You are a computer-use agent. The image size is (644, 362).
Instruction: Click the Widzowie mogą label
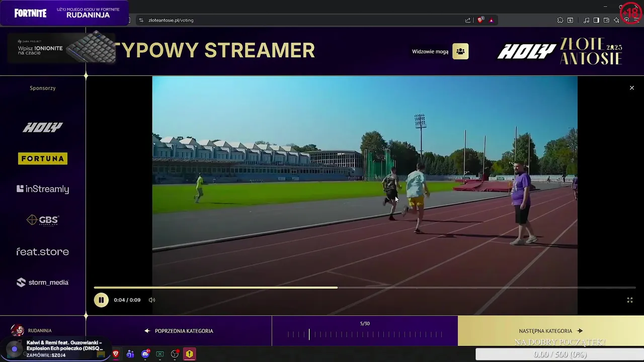pyautogui.click(x=430, y=51)
